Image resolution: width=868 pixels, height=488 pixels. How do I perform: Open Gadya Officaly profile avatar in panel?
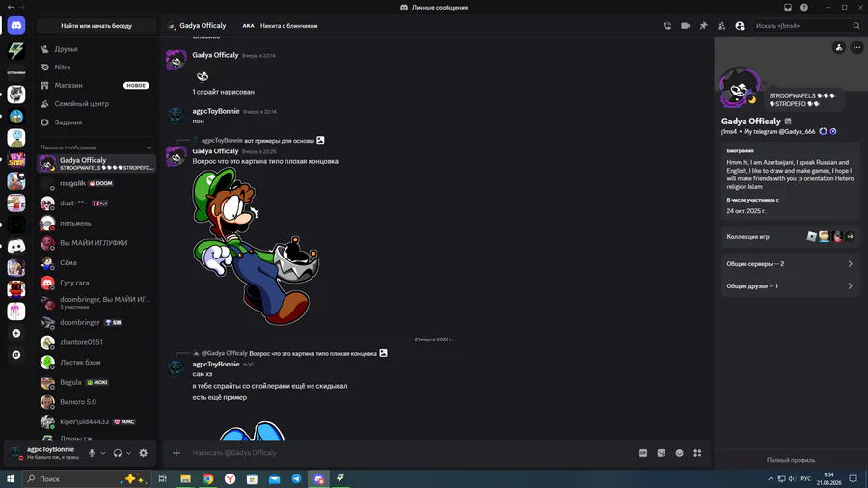coord(740,87)
